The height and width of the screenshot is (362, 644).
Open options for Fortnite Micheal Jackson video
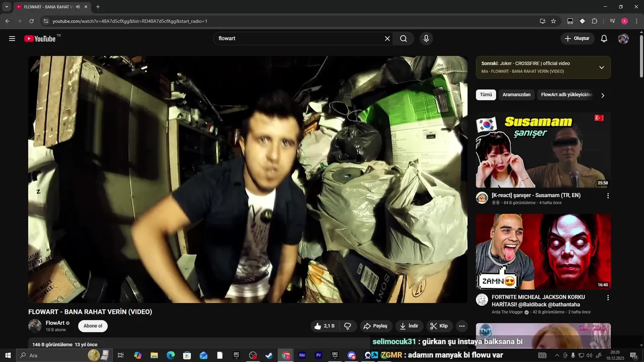pos(608,298)
